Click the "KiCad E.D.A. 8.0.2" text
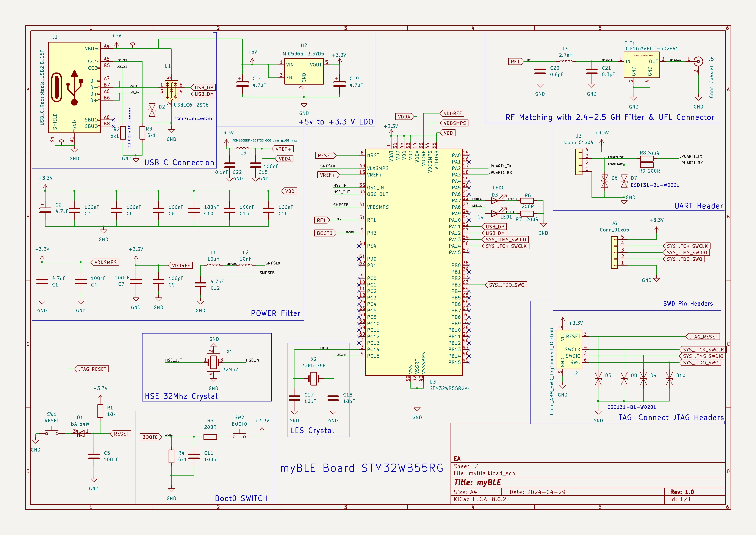This screenshot has width=756, height=535. [480, 499]
